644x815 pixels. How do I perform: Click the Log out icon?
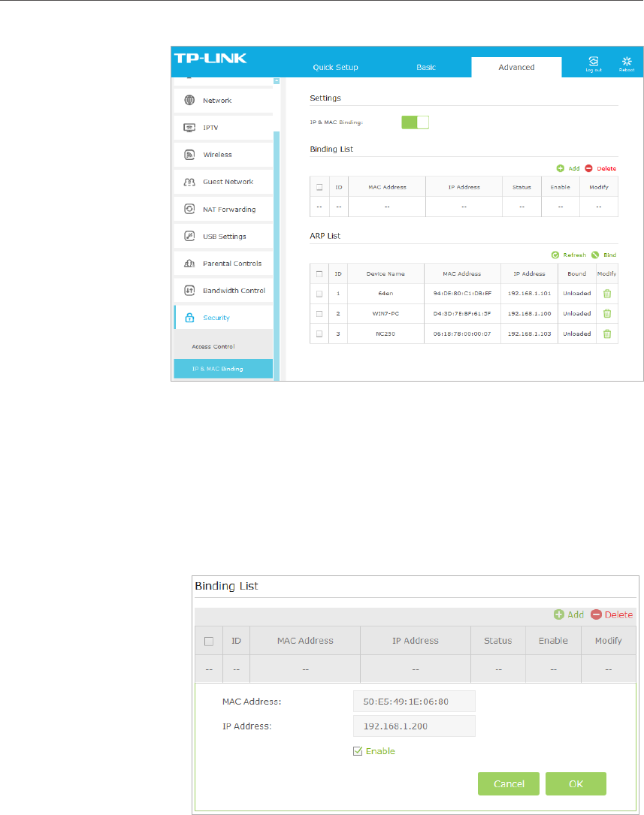tap(593, 62)
